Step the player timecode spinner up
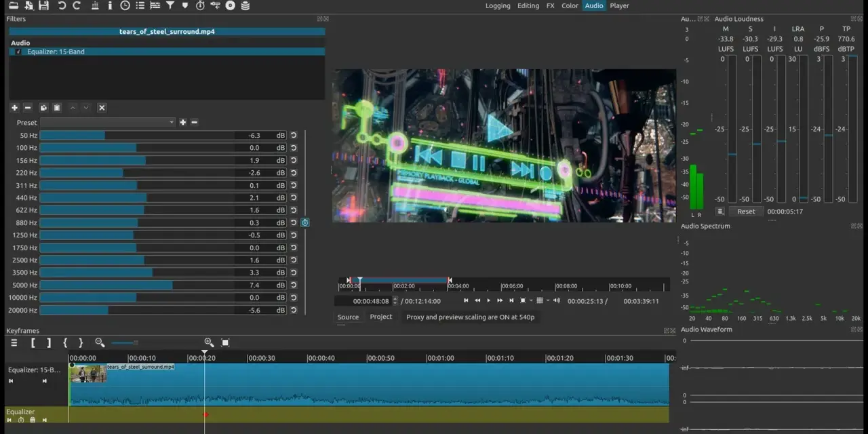Image resolution: width=868 pixels, height=434 pixels. tap(395, 298)
